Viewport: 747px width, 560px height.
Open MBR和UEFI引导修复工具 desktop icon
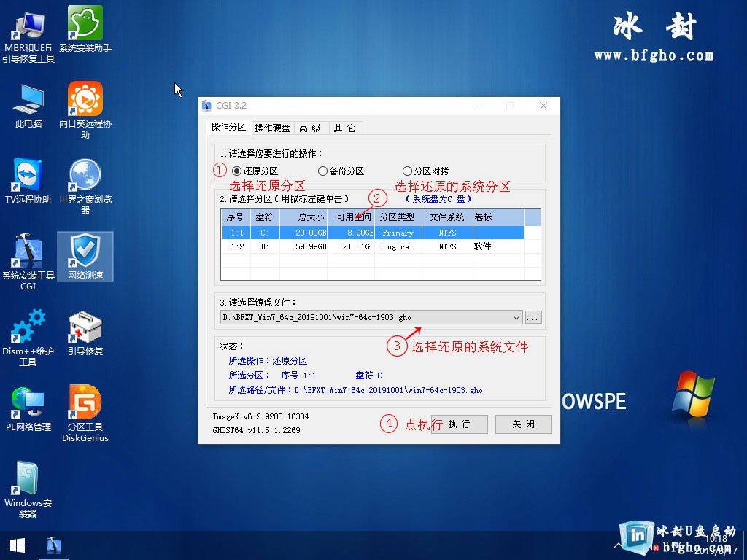28,38
